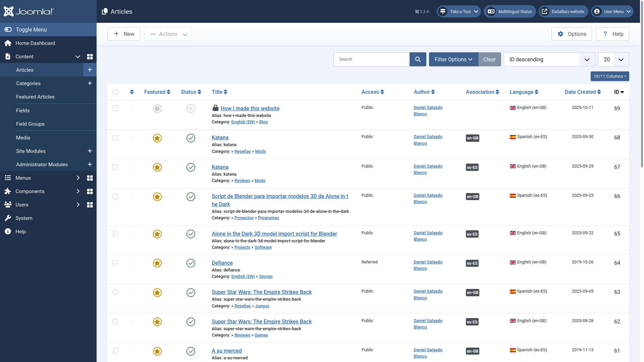This screenshot has height=362, width=644.
Task: Click the search magnifier icon
Action: (418, 59)
